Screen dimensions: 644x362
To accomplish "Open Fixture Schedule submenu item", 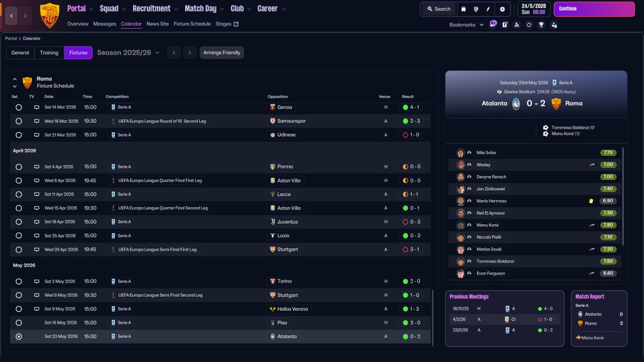I will 192,24.
